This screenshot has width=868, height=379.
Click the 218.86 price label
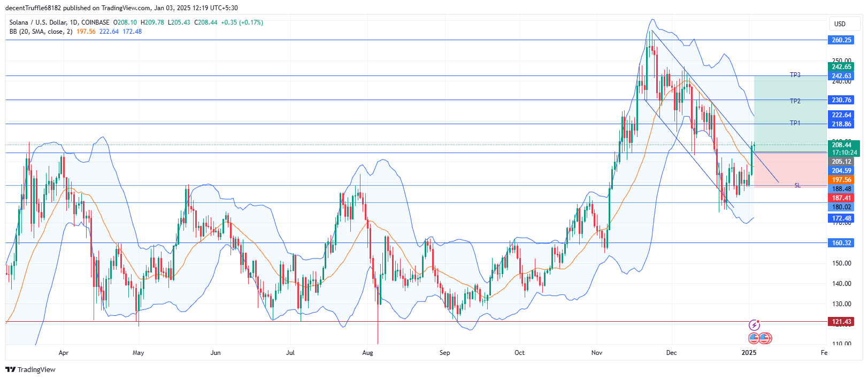(842, 124)
